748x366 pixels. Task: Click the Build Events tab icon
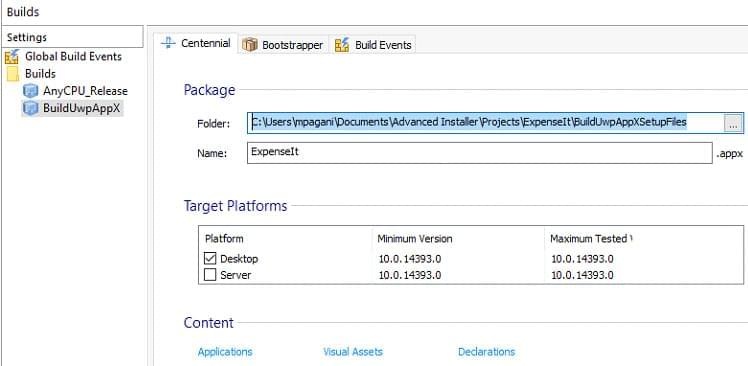(x=342, y=45)
